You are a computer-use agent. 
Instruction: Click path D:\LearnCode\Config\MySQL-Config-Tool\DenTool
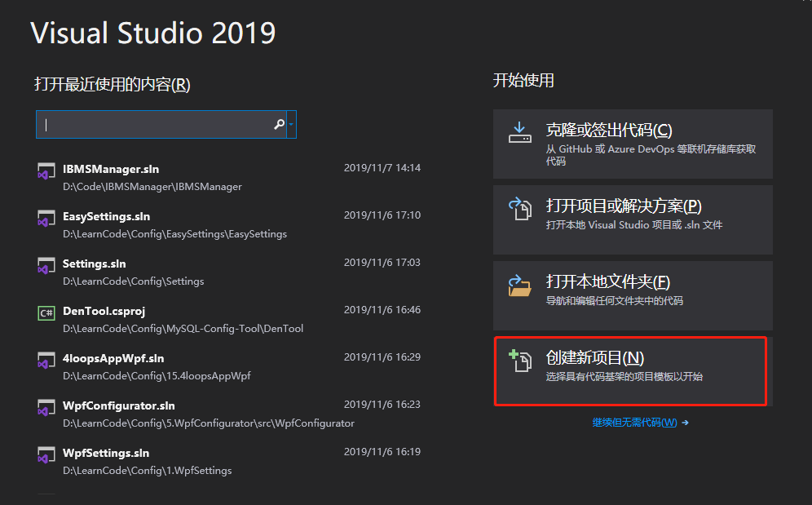click(x=183, y=328)
